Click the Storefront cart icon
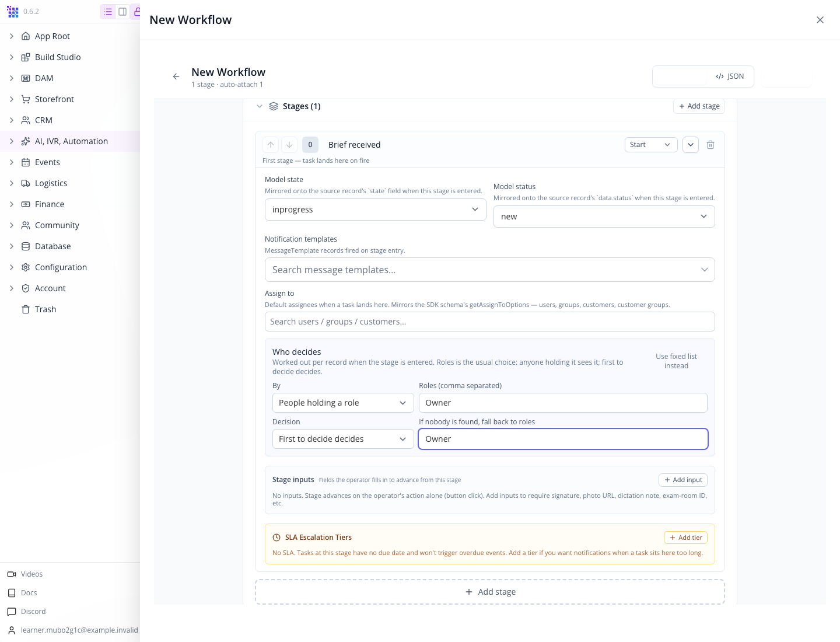Viewport: 840px width, 642px height. pos(26,99)
